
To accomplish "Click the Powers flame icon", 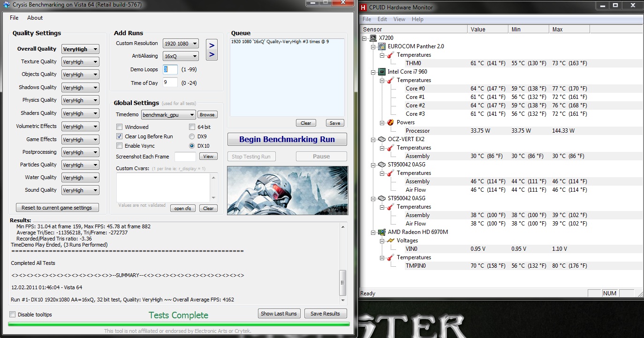I will 391,122.
